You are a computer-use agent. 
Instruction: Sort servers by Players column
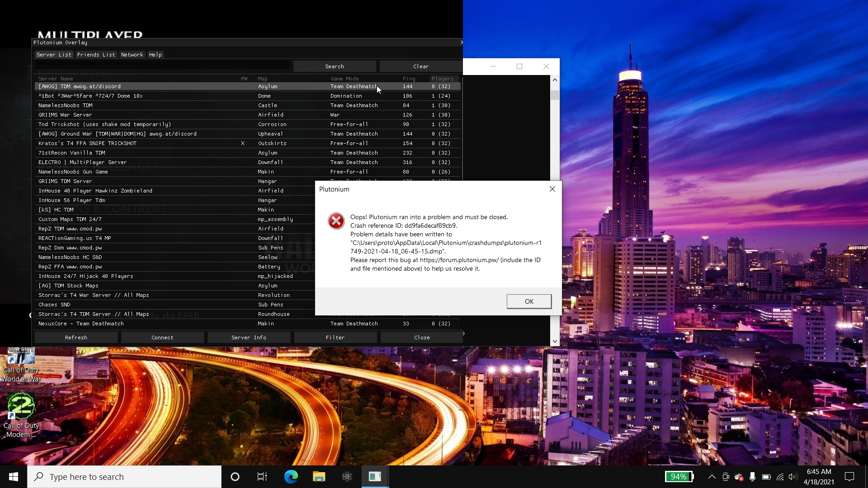coord(443,79)
